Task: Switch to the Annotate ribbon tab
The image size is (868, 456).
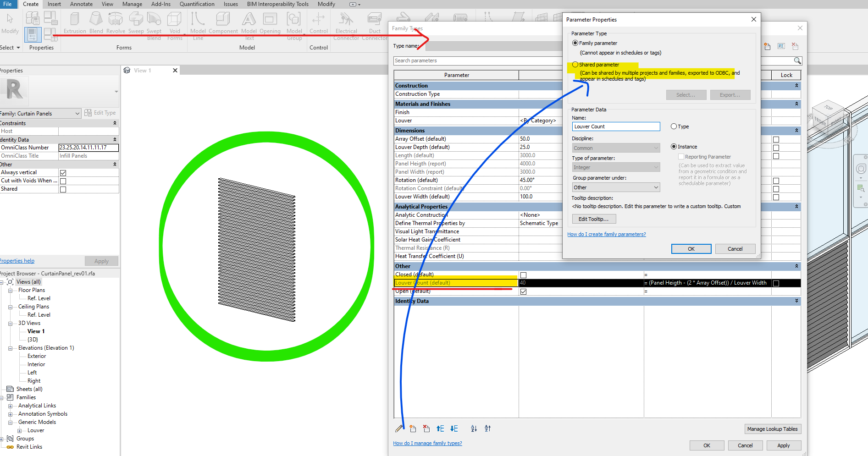Action: point(81,4)
